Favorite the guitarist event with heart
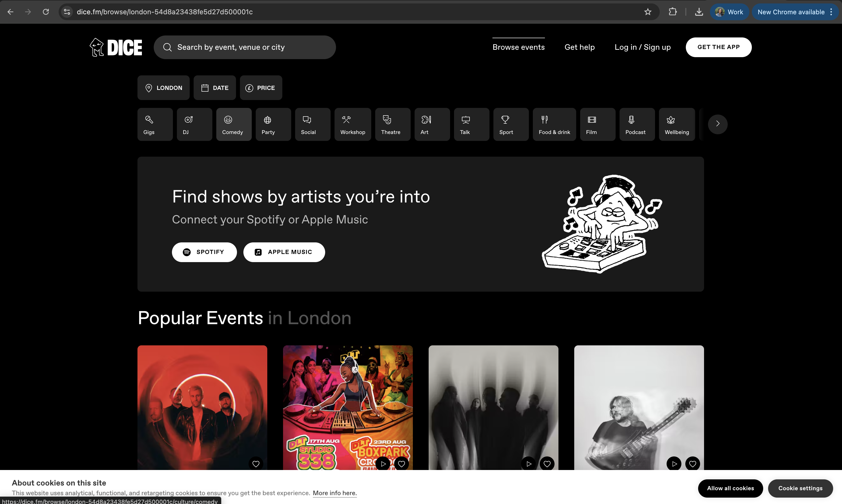Screen dimensions: 842x504 click(692, 464)
